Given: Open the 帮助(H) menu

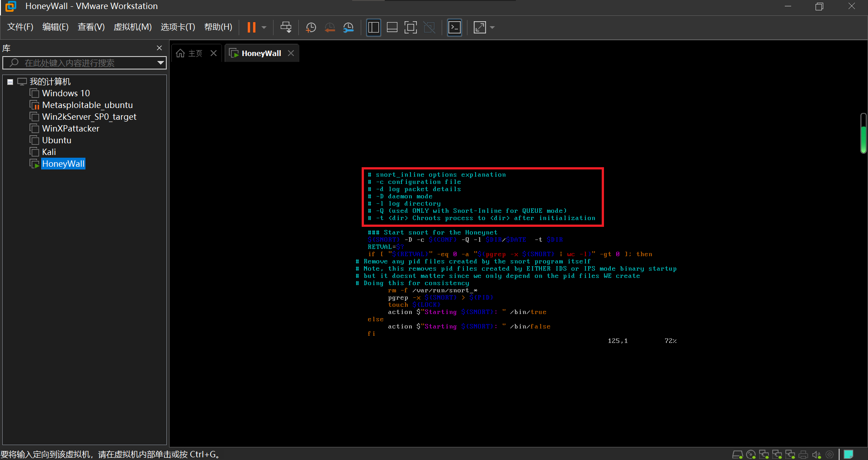Looking at the screenshot, I should pyautogui.click(x=218, y=27).
